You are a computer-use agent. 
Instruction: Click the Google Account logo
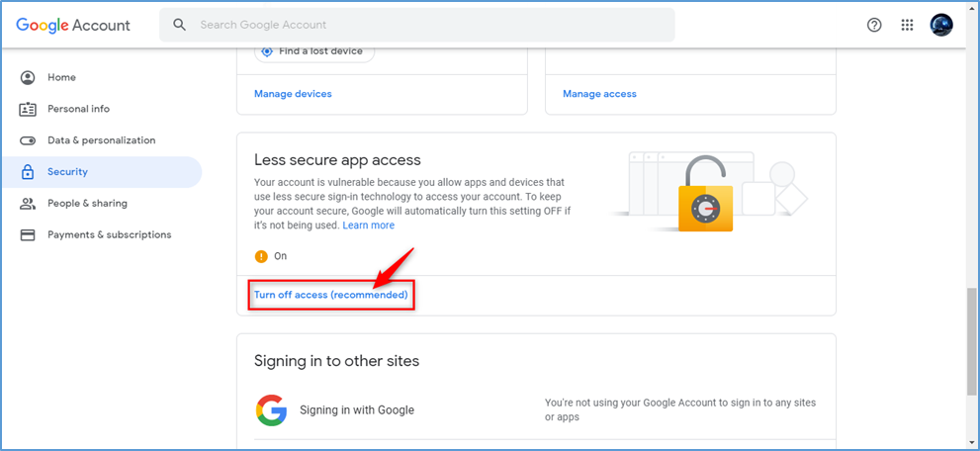tap(73, 25)
